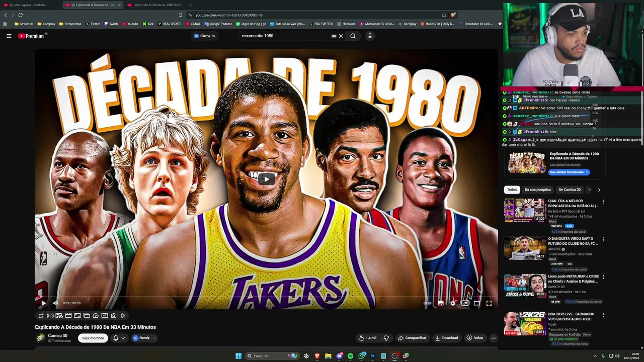Open options for 'NBA 2K26 LIVE' video
This screenshot has width=644, height=362.
coord(603,315)
